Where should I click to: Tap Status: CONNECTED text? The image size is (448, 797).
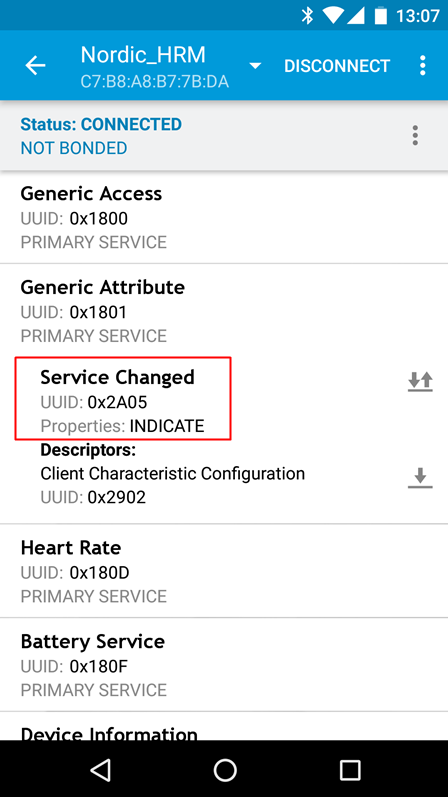[101, 124]
